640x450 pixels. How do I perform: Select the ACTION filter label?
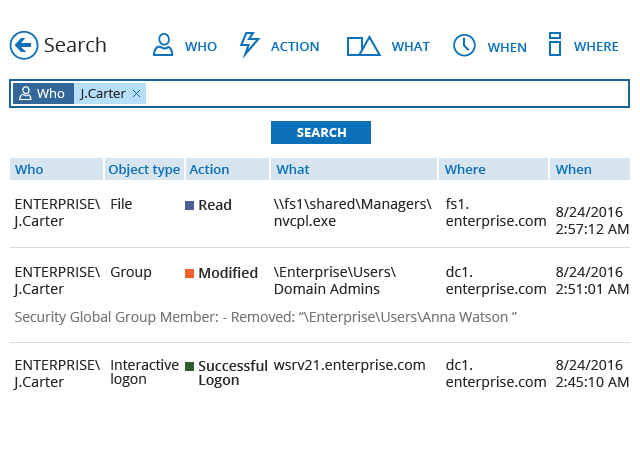[x=295, y=47]
